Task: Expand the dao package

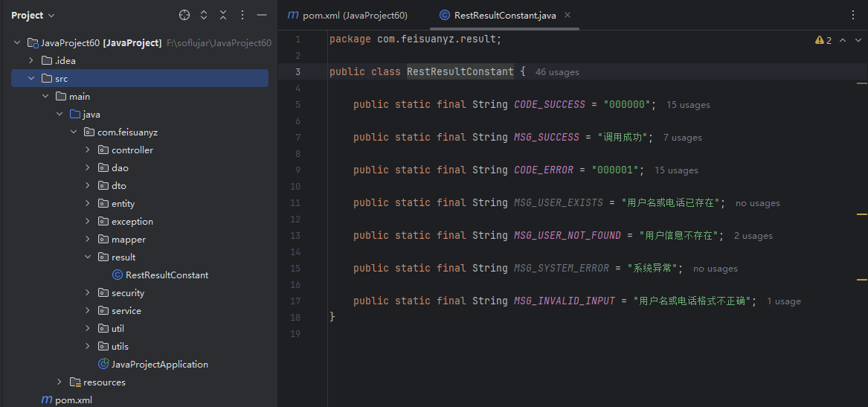Action: (x=88, y=167)
